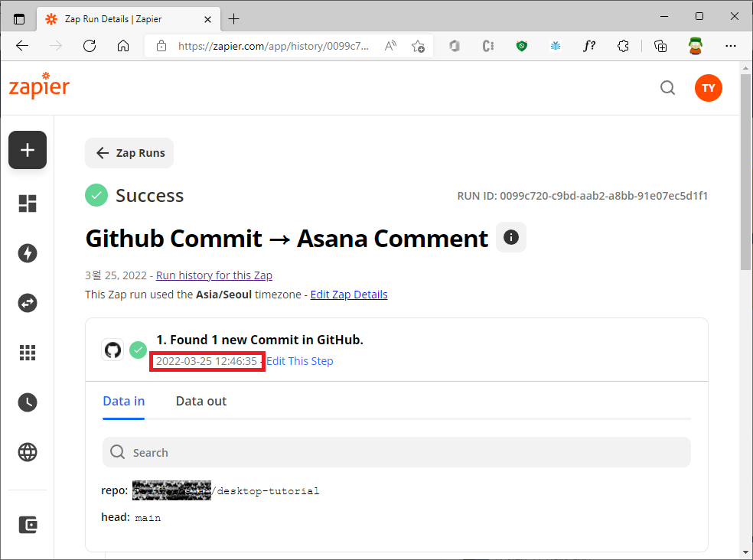Click the green Success status check icon
Screen dimensions: 753x560
tap(96, 195)
